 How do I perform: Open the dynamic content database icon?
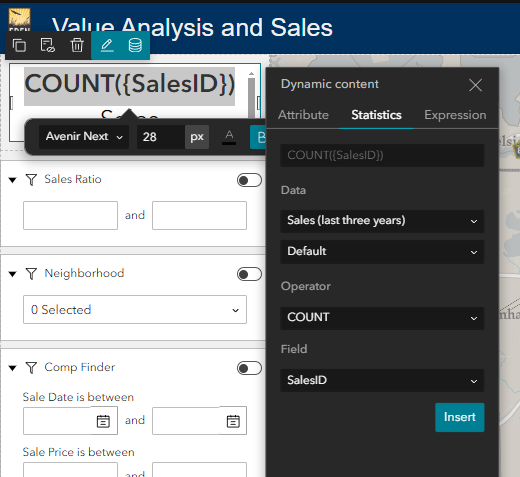[x=135, y=45]
